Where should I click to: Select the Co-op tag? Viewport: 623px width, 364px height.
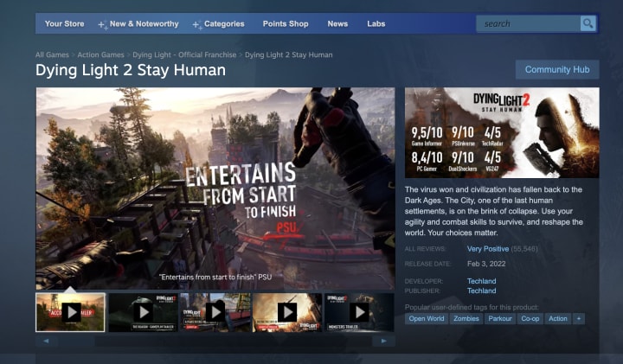point(530,318)
